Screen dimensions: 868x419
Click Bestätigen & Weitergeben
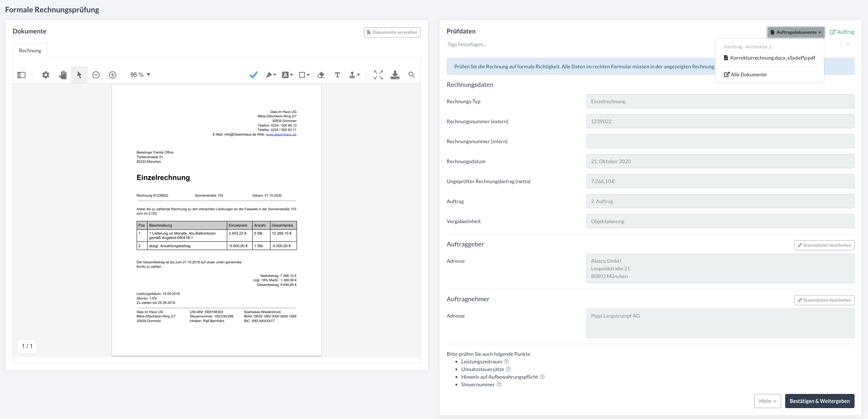pos(820,401)
